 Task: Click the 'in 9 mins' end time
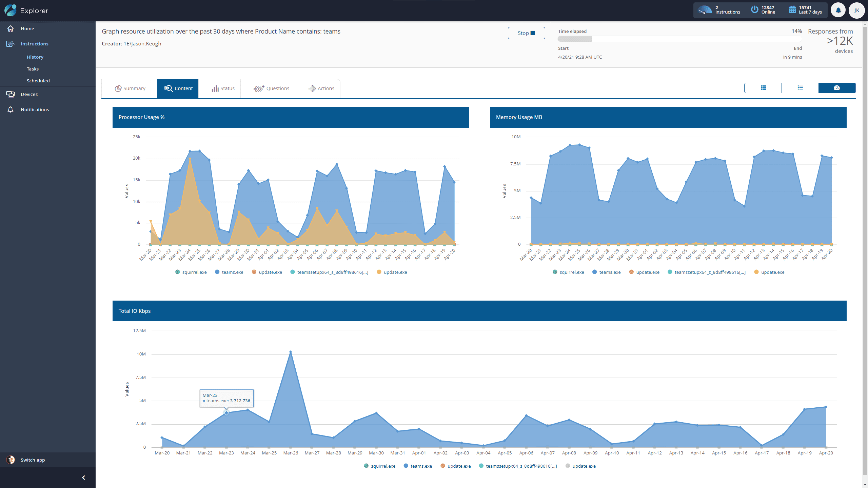pos(792,57)
